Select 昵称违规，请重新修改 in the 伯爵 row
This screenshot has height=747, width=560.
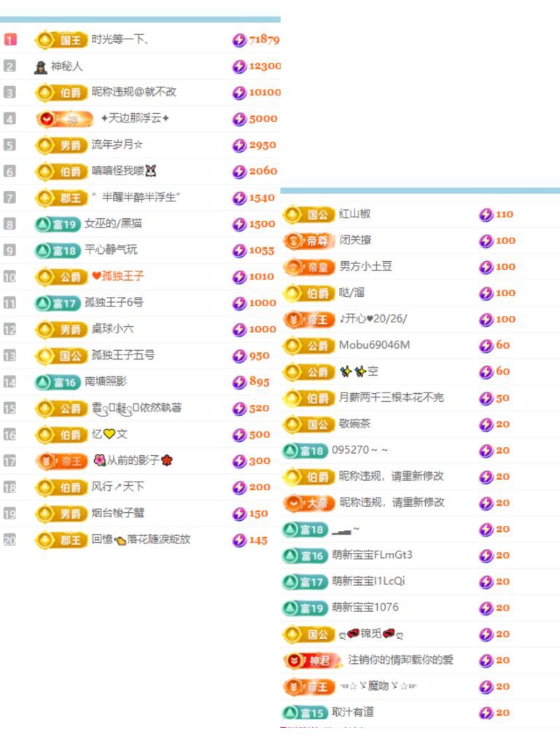tap(392, 476)
